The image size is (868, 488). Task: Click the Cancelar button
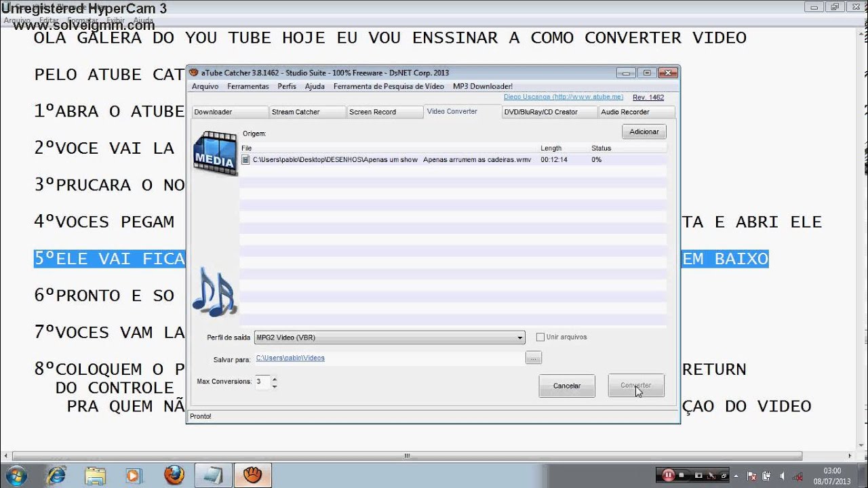click(567, 386)
